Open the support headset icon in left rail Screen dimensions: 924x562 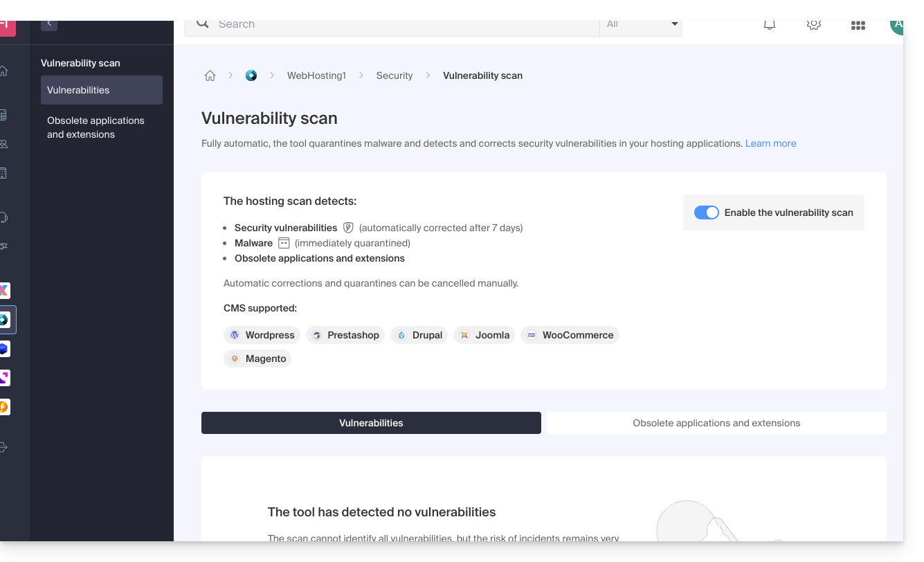[x=3, y=217]
